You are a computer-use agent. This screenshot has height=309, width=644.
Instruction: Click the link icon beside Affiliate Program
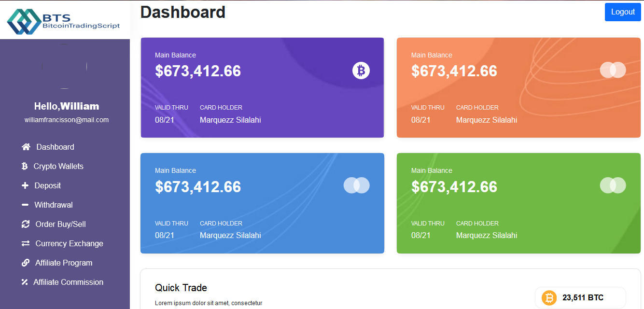coord(26,263)
